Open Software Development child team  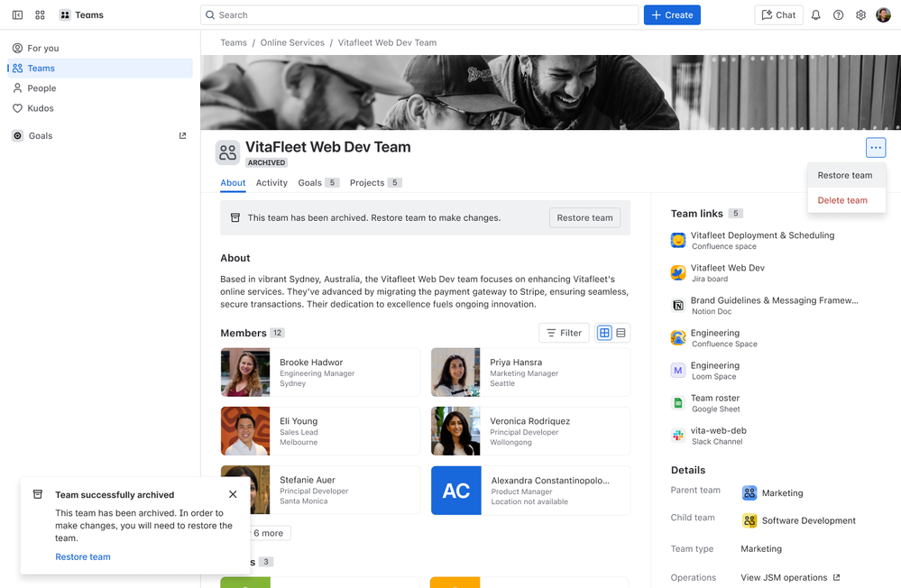point(808,520)
